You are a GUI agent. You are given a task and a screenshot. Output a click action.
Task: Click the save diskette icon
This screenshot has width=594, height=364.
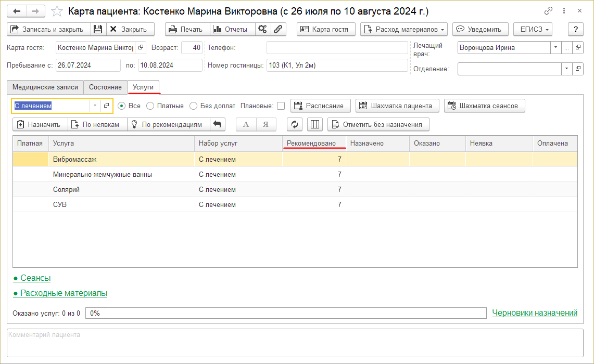[98, 30]
